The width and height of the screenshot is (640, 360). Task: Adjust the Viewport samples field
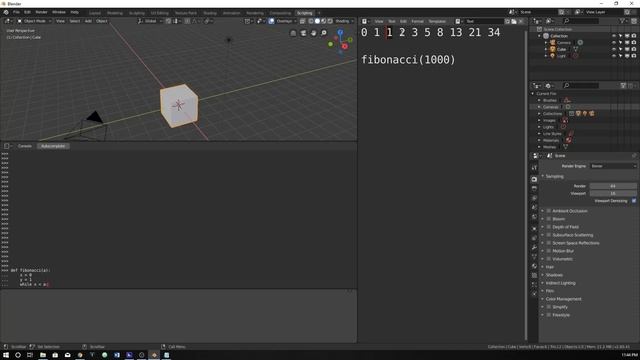(x=613, y=193)
